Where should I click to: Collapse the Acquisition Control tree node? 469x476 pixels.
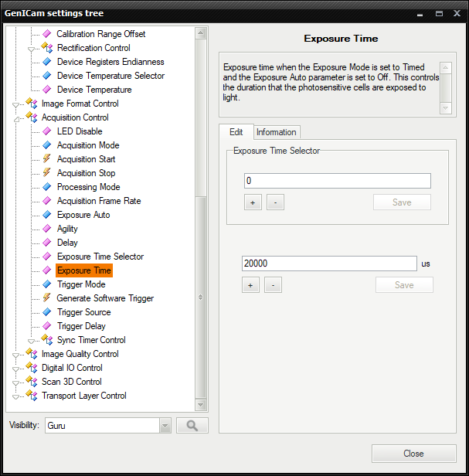(x=16, y=118)
